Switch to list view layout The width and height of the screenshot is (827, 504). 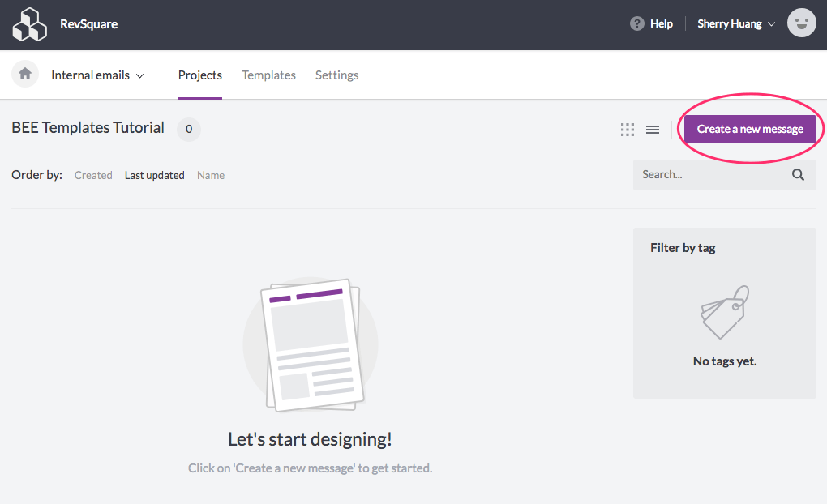pyautogui.click(x=653, y=129)
